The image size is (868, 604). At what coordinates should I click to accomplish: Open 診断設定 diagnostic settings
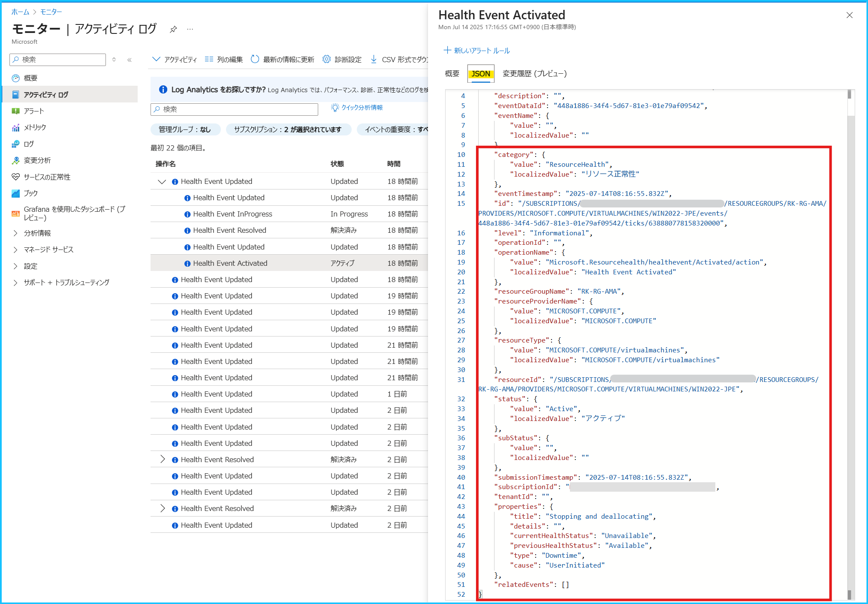click(x=342, y=59)
